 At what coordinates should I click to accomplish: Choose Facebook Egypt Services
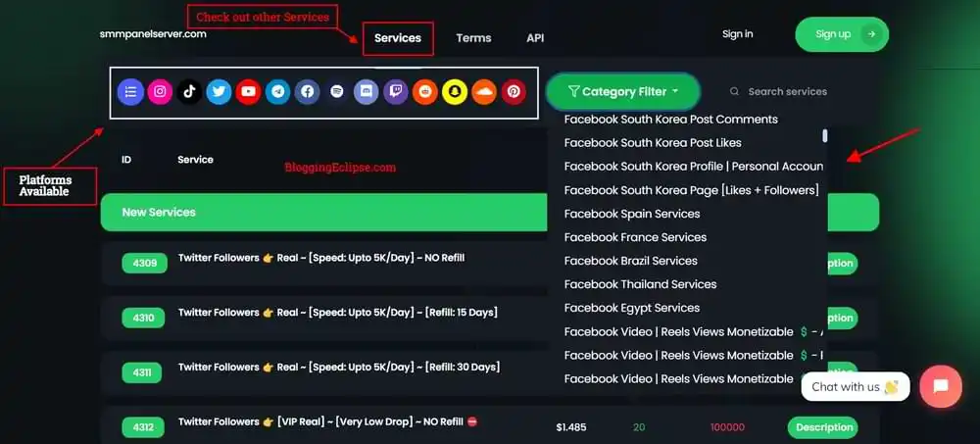632,308
